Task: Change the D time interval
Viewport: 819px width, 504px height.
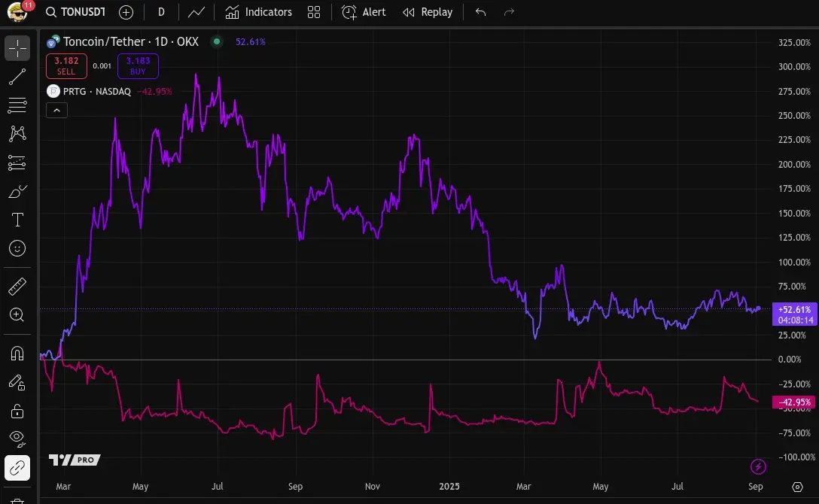Action: [x=161, y=12]
